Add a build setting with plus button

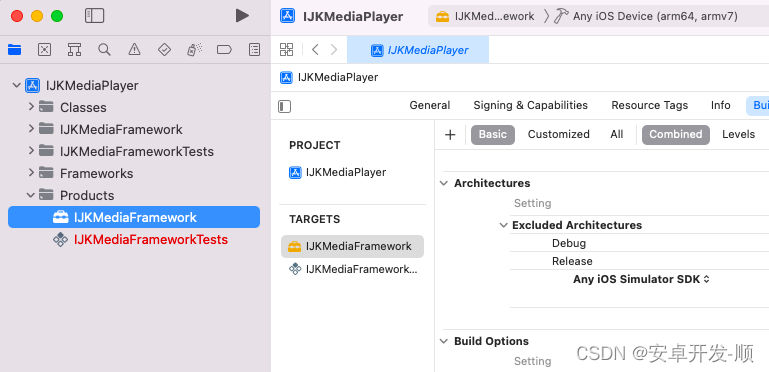click(x=450, y=135)
